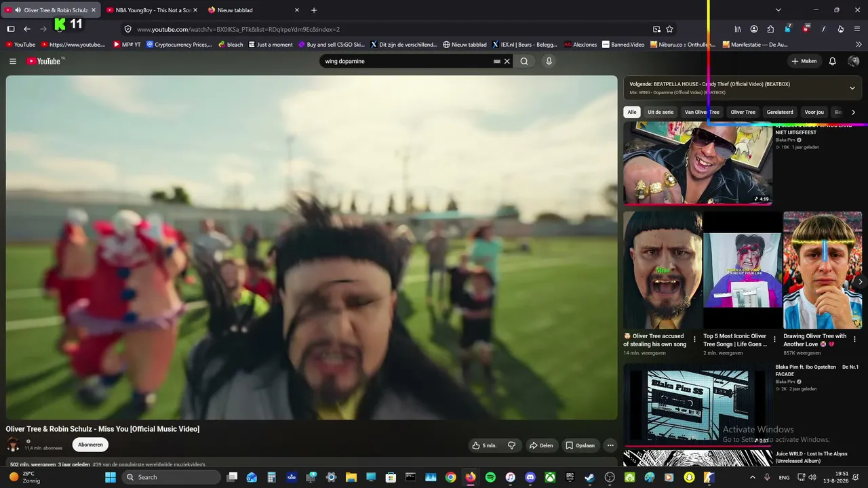Clear the search text with the X
The width and height of the screenshot is (868, 488).
pos(507,61)
